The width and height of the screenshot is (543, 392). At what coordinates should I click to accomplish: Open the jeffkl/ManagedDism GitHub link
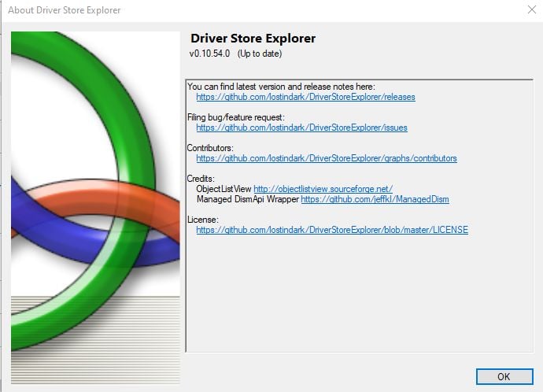click(375, 199)
